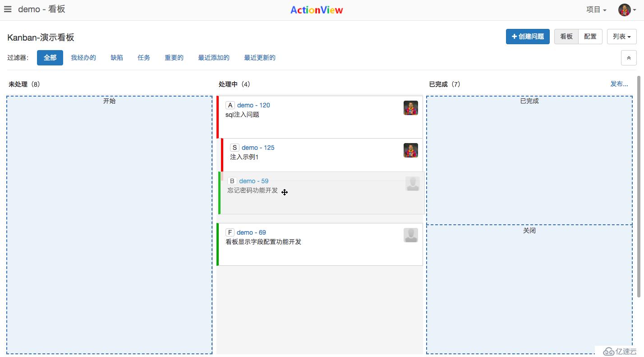
Task: Select the 全部 filter
Action: point(50,58)
